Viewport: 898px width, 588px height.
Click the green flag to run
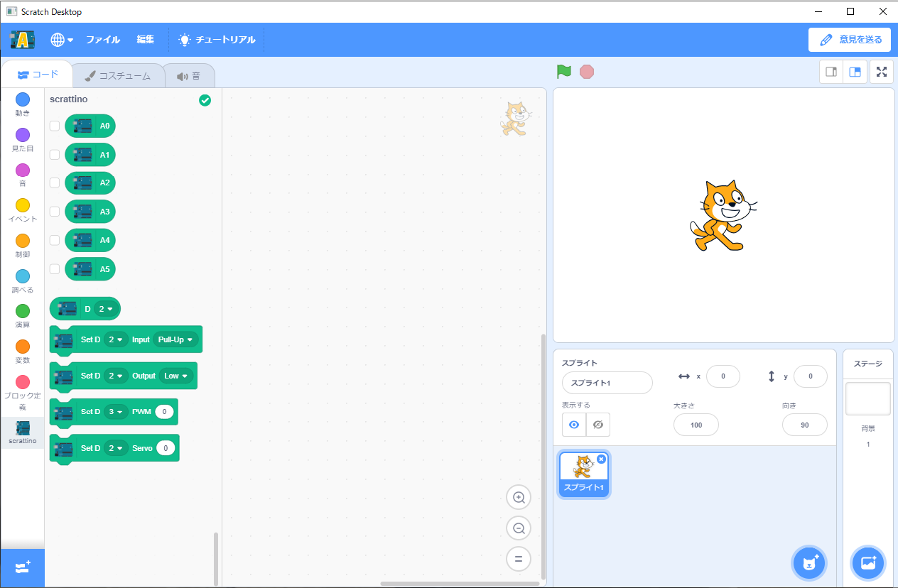(564, 72)
